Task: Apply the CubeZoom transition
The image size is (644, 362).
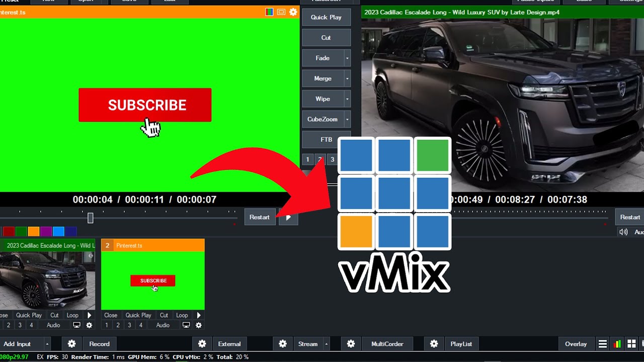Action: (323, 119)
